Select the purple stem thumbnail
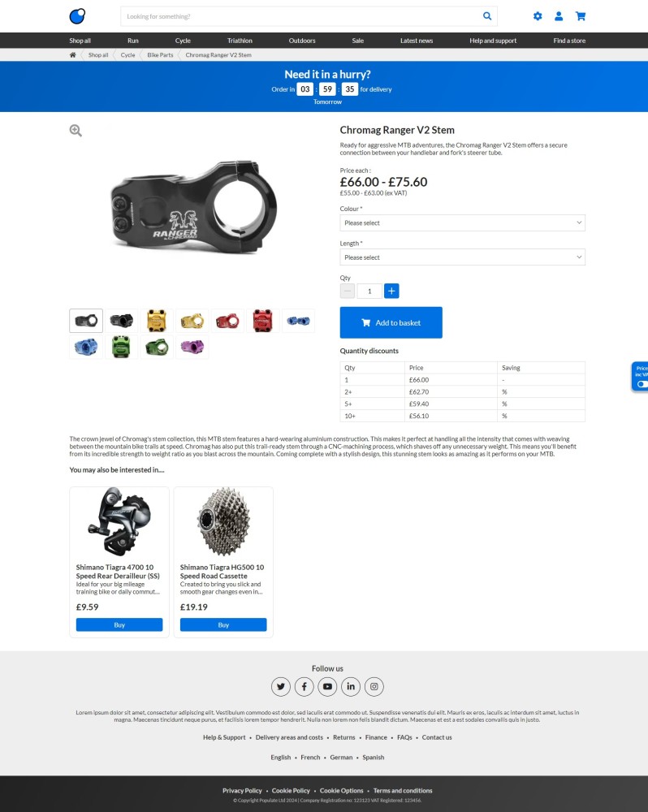Viewport: 648px width, 812px height. 192,347
